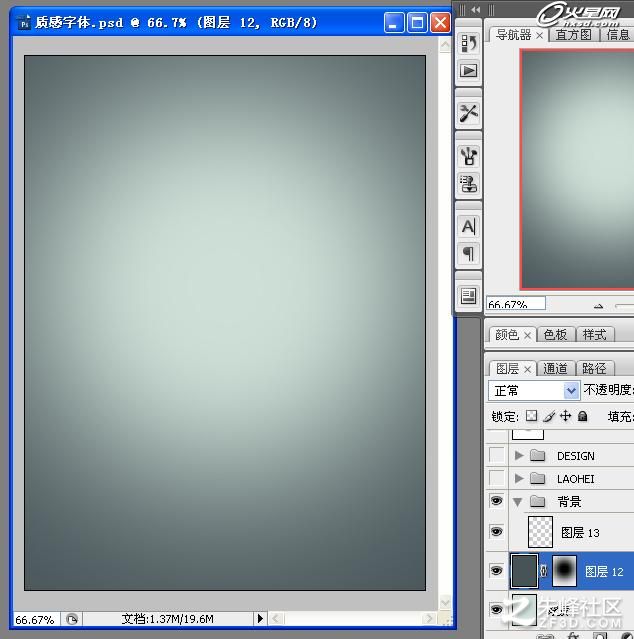
Task: Open the Actions panel icon with play symbol
Action: coord(468,71)
